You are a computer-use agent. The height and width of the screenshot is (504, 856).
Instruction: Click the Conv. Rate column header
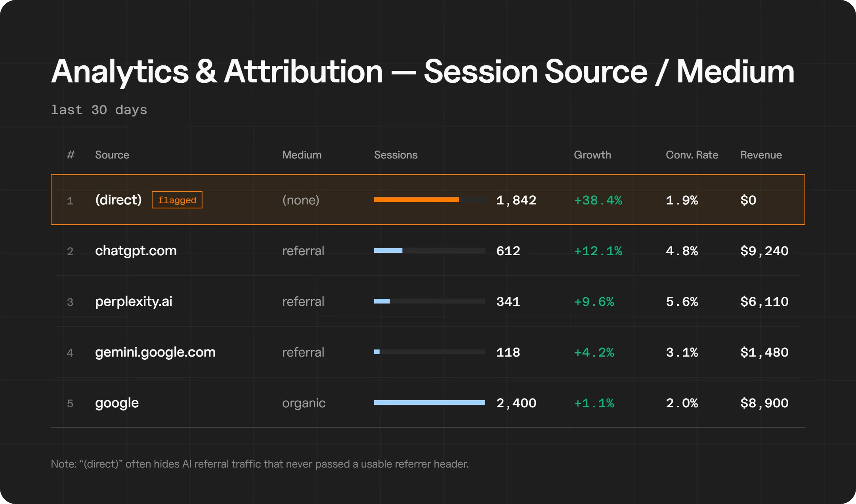[692, 155]
